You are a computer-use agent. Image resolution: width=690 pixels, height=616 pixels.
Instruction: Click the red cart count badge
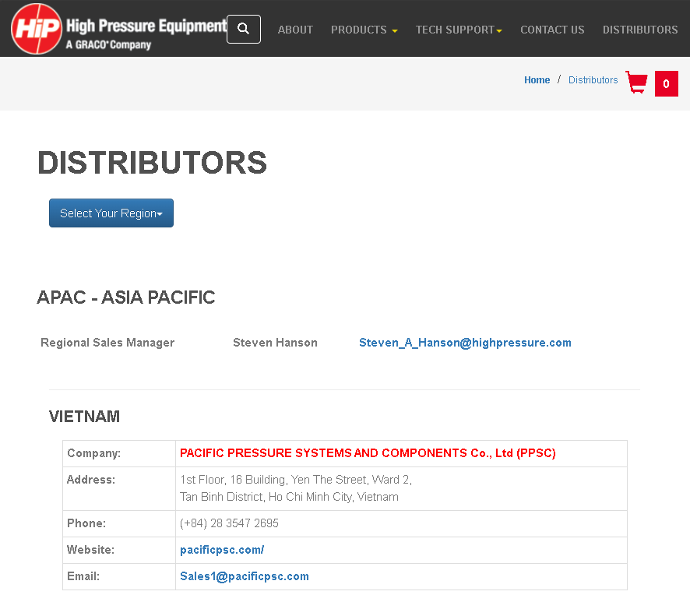tap(666, 84)
